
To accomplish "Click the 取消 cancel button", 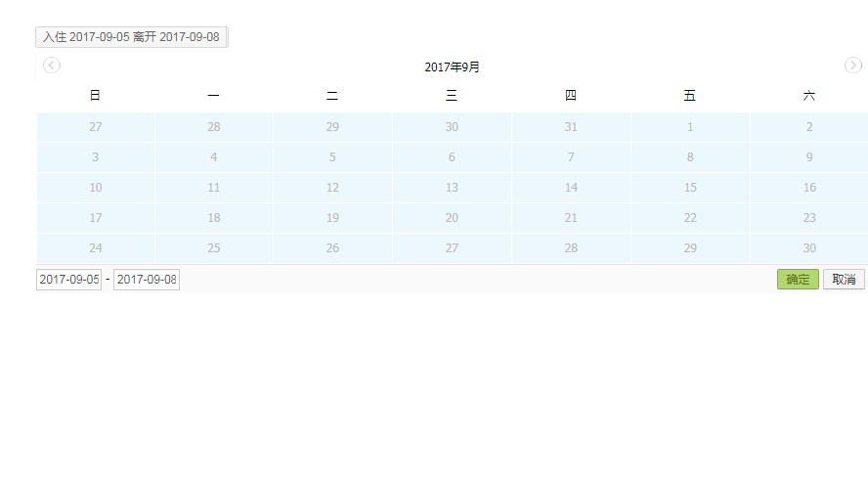I will pos(844,280).
